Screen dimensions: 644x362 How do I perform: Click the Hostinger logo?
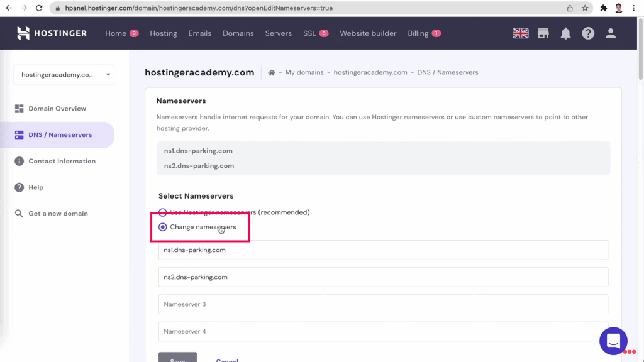(x=52, y=33)
